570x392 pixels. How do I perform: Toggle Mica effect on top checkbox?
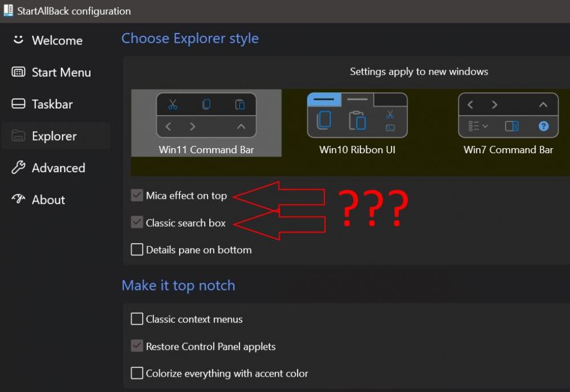coord(137,195)
